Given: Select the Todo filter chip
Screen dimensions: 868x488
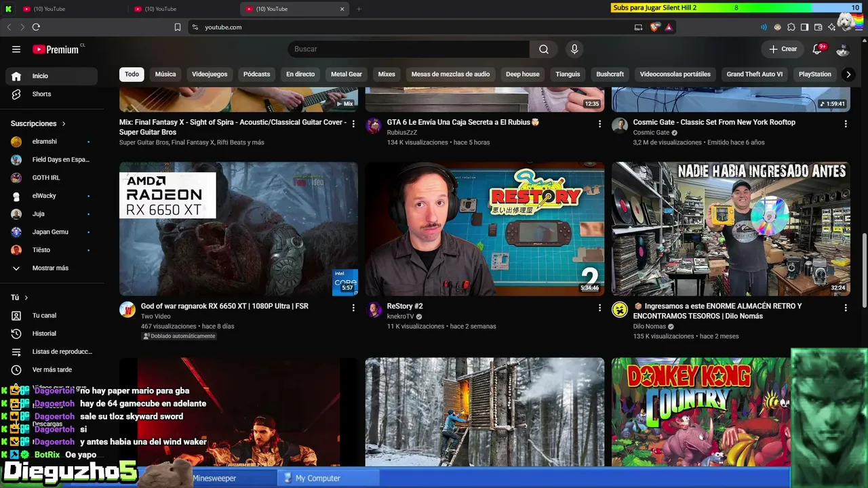Looking at the screenshot, I should 132,75.
